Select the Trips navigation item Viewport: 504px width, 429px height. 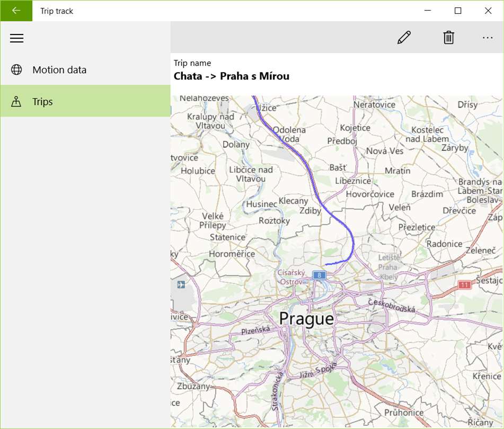point(85,101)
